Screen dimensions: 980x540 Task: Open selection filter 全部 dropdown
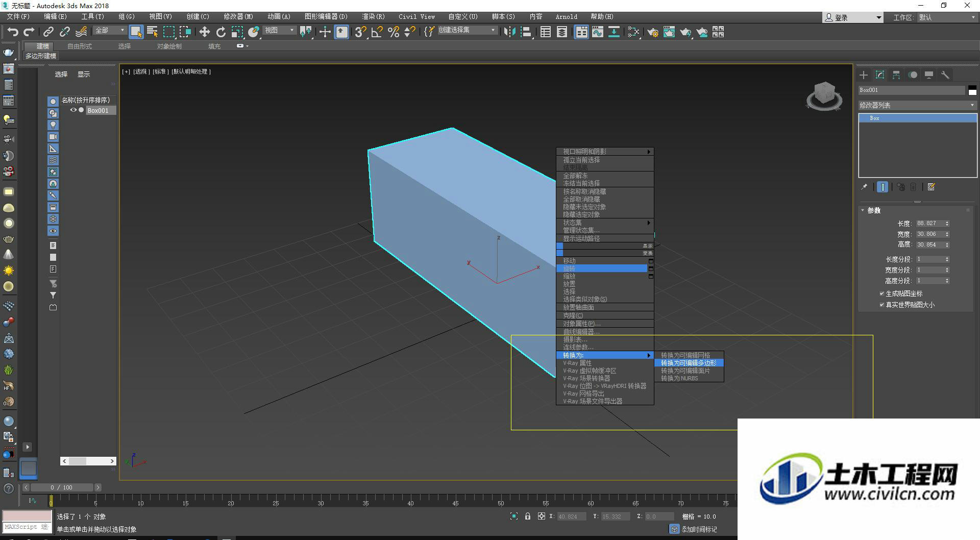coord(110,31)
